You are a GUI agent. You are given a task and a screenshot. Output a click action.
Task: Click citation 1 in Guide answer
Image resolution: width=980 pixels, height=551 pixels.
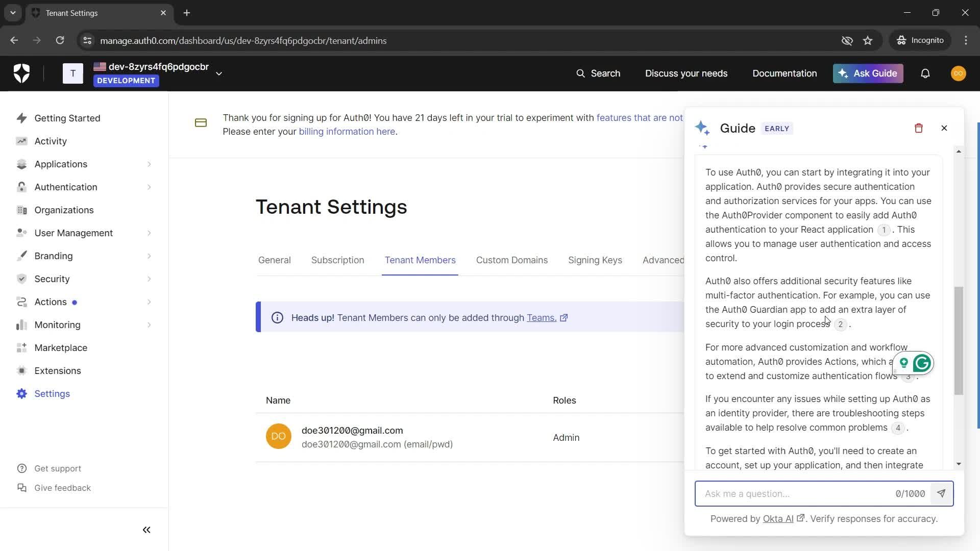pos(884,230)
